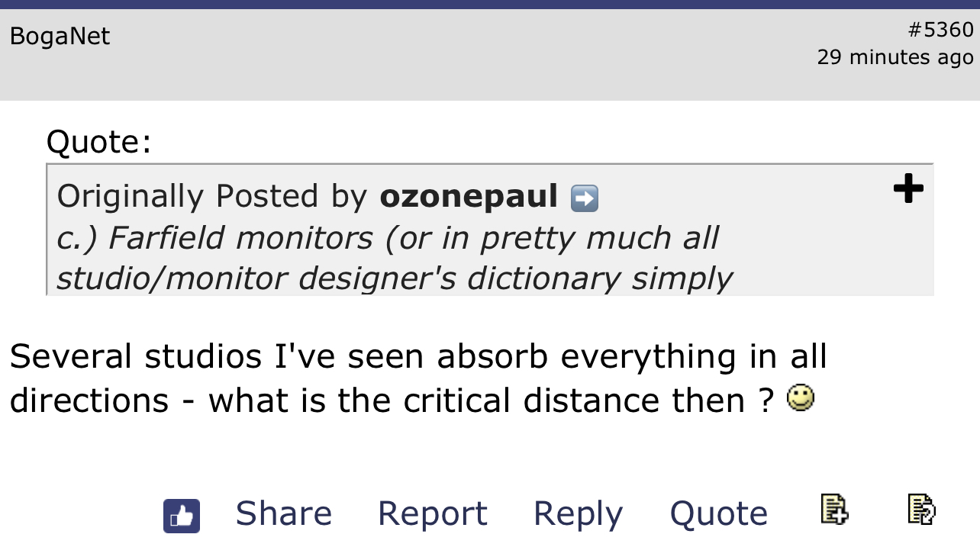This screenshot has width=980, height=547.
Task: Open the Share link
Action: (284, 513)
